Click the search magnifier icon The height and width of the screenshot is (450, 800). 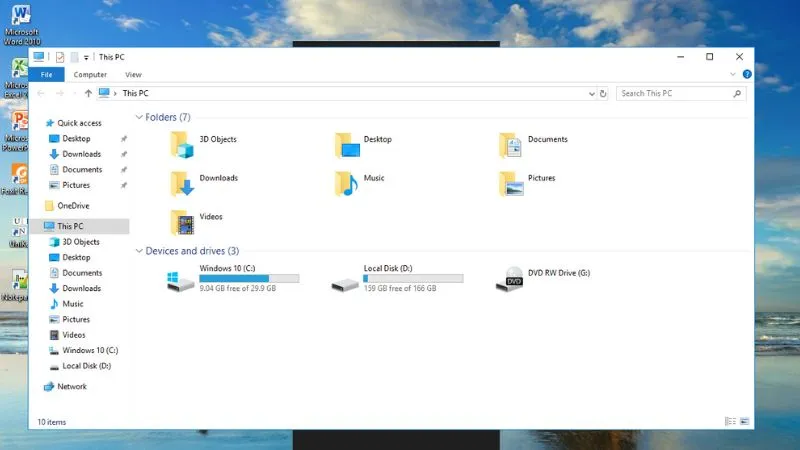click(x=737, y=93)
